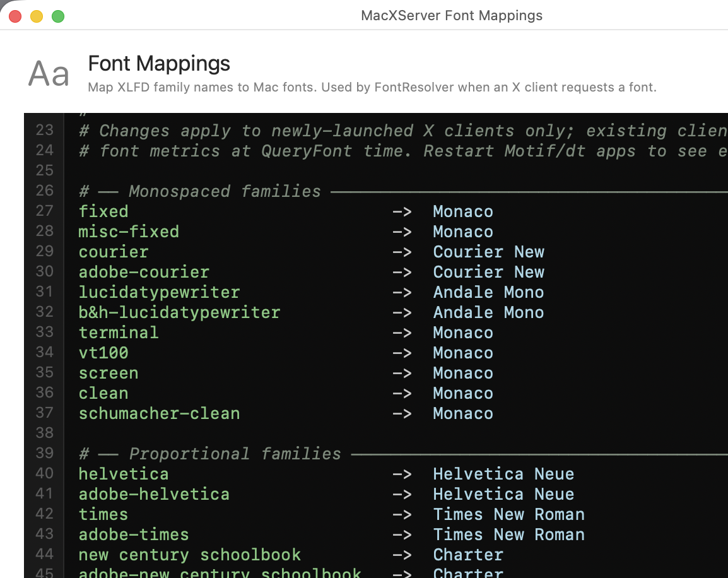Click 'helvetica' on line 40

pyautogui.click(x=124, y=474)
